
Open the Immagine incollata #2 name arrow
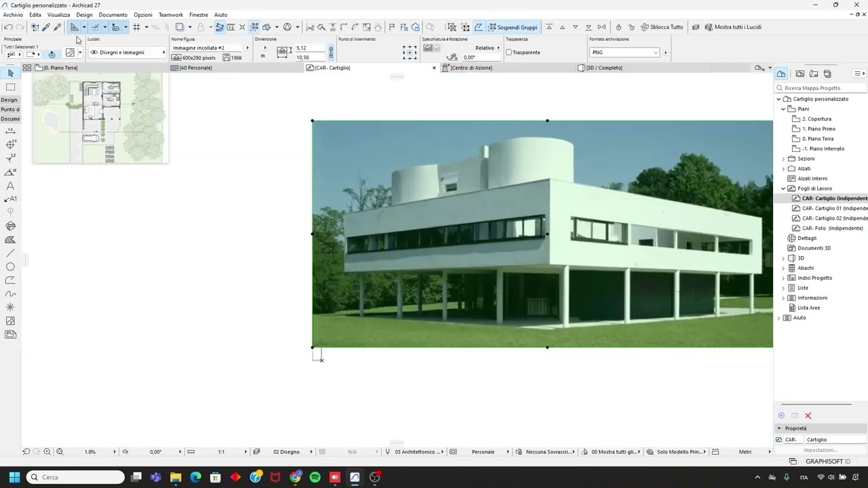point(247,48)
